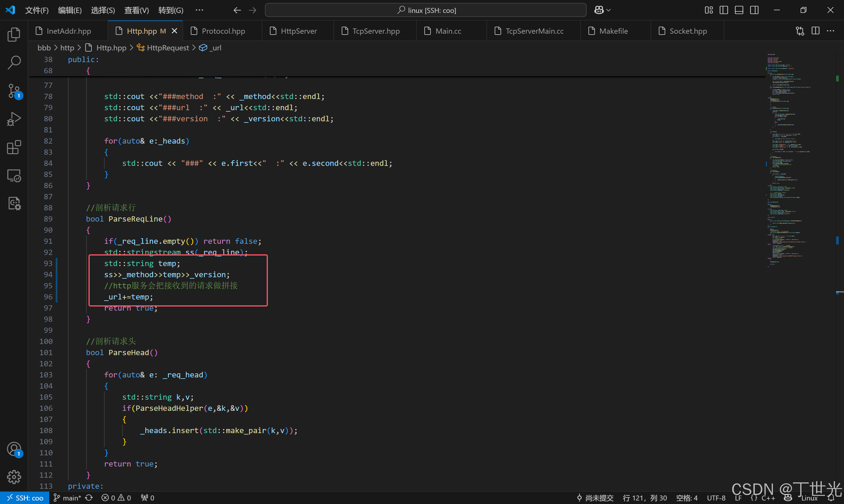Click the Accounts icon in activity bar

pyautogui.click(x=13, y=449)
